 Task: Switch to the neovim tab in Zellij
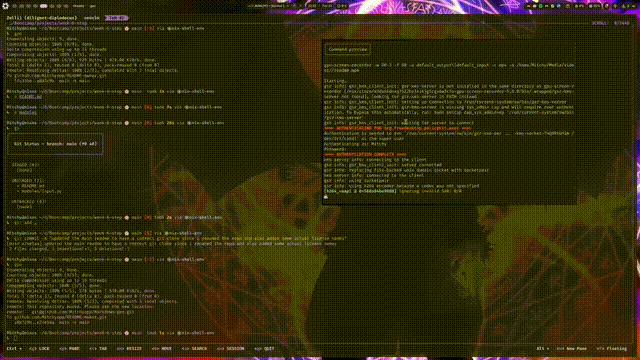(91, 18)
